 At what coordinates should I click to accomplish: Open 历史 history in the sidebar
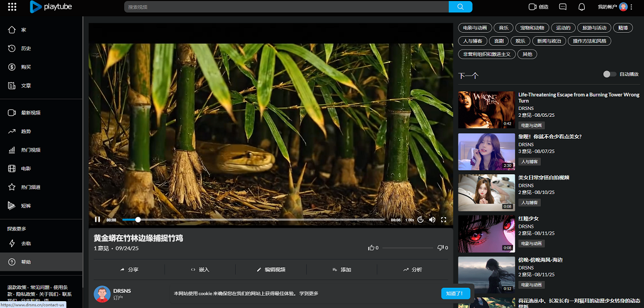point(26,49)
